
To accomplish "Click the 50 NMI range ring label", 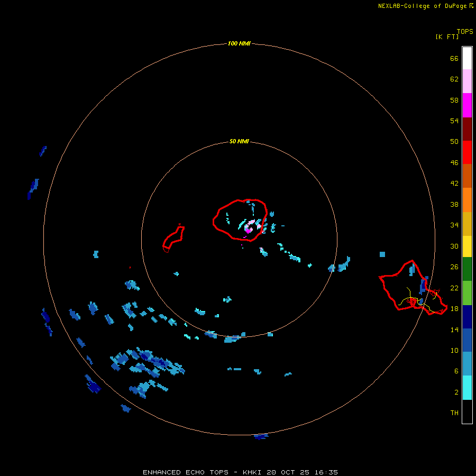I will tap(239, 141).
